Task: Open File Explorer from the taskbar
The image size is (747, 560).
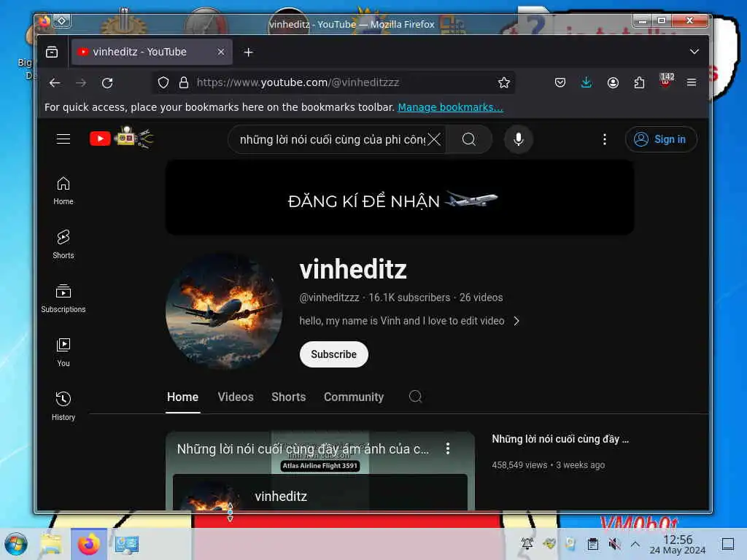Action: [x=51, y=544]
